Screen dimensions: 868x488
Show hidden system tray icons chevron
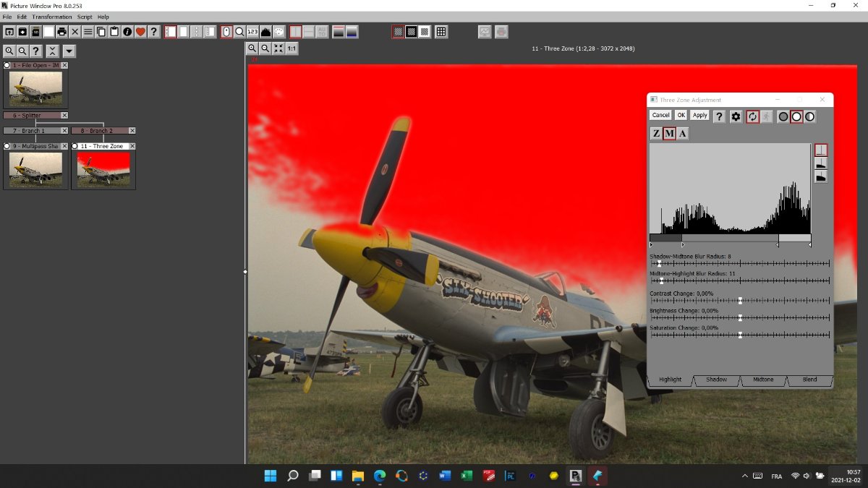pyautogui.click(x=745, y=476)
